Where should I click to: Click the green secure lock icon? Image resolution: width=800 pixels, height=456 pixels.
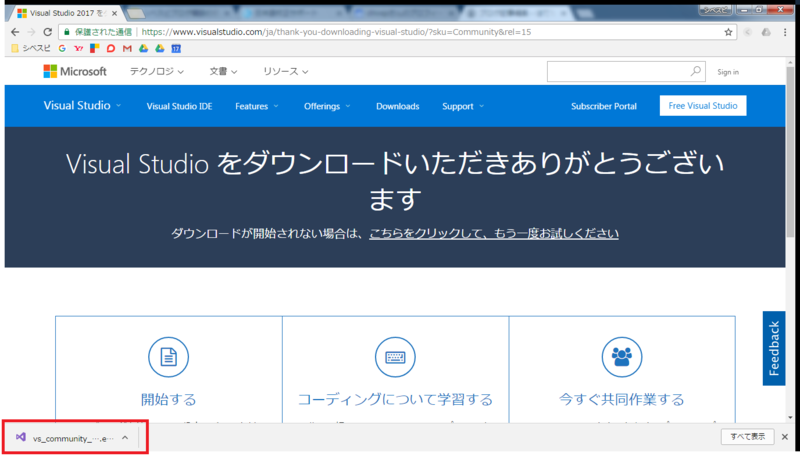point(66,32)
